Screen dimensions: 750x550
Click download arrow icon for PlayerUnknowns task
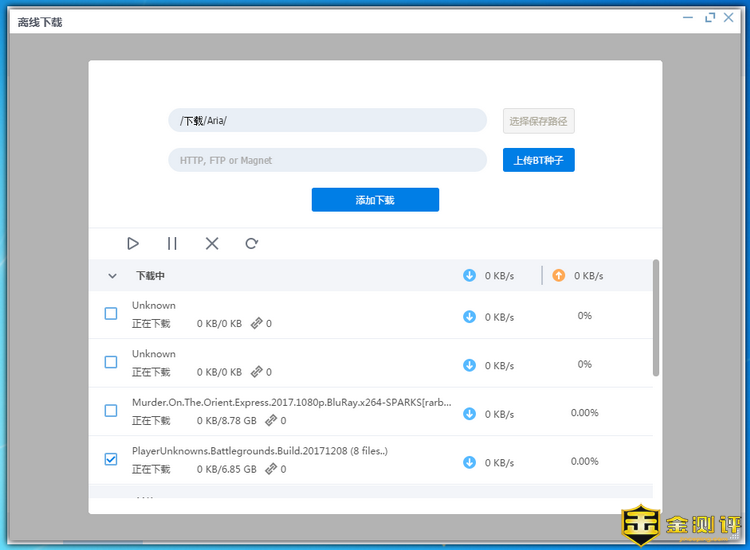470,462
